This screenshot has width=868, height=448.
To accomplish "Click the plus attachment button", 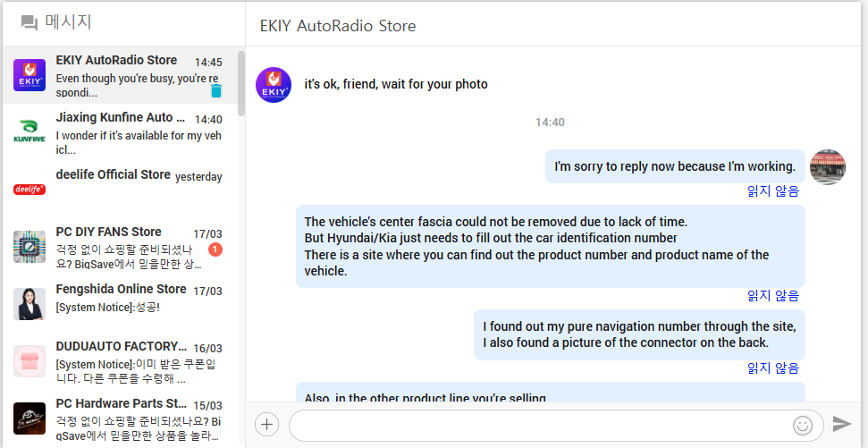I will [x=266, y=425].
